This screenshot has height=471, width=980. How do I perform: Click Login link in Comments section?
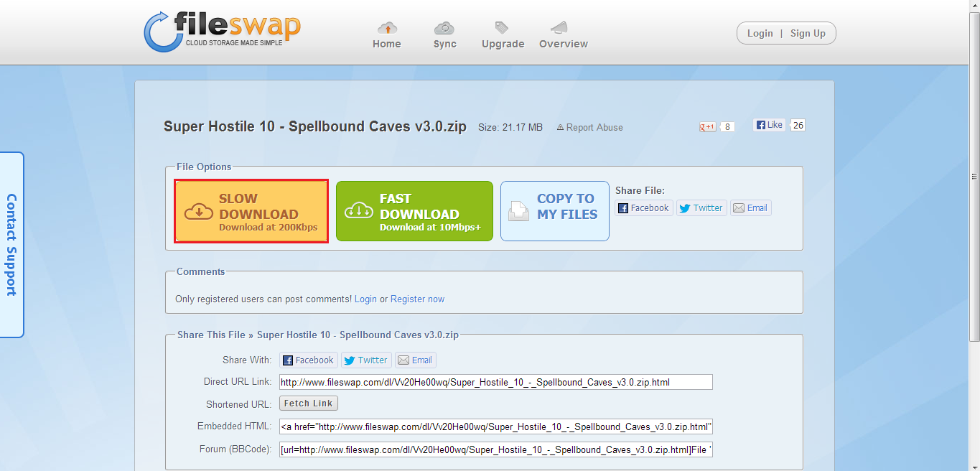pyautogui.click(x=365, y=299)
